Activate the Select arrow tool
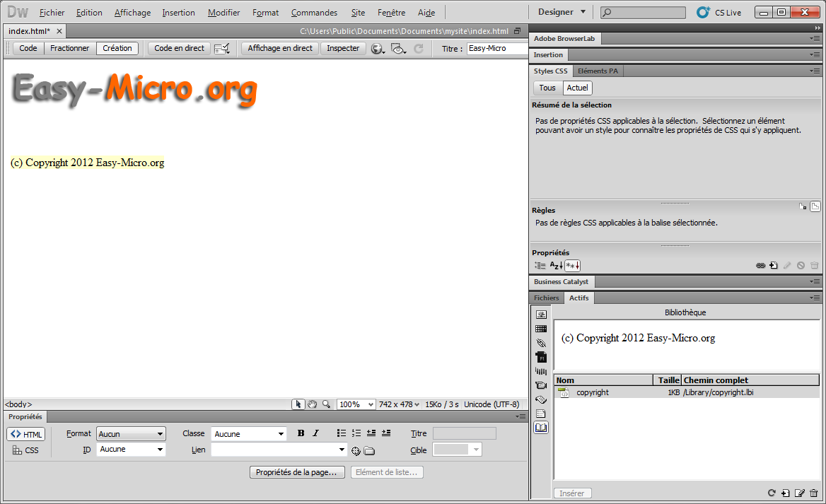826x504 pixels. (x=298, y=404)
